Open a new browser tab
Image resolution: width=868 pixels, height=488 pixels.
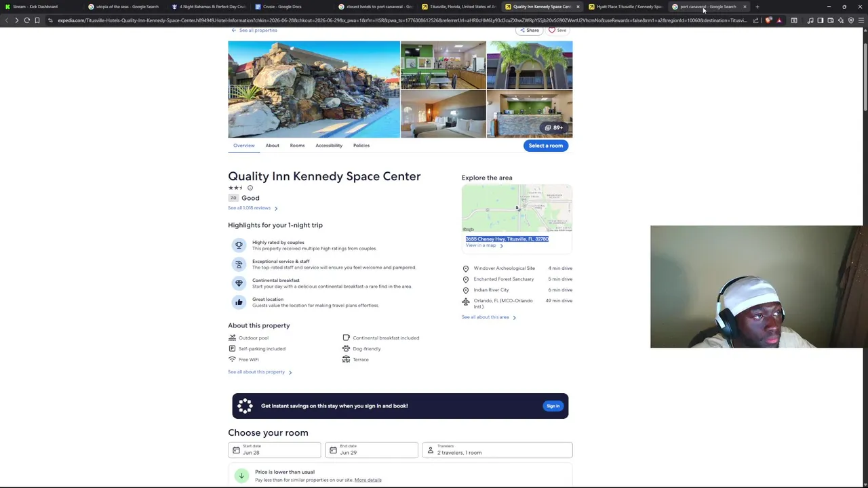(x=757, y=7)
